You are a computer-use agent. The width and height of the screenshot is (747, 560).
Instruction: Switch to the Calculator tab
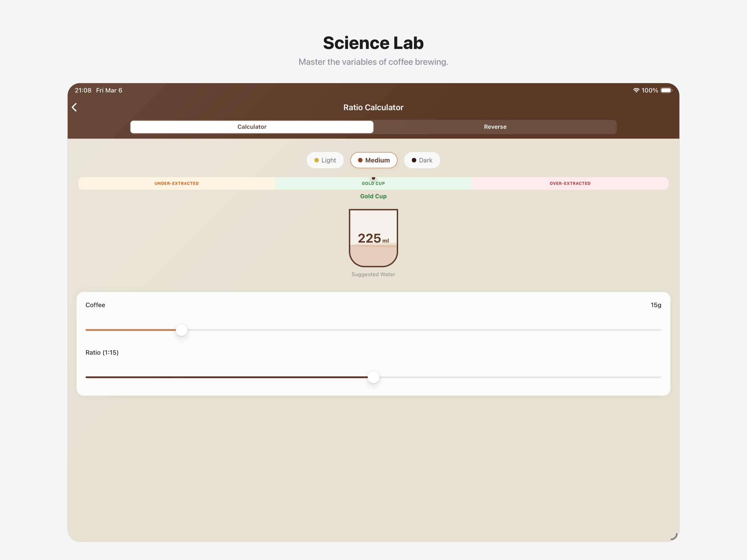click(252, 127)
